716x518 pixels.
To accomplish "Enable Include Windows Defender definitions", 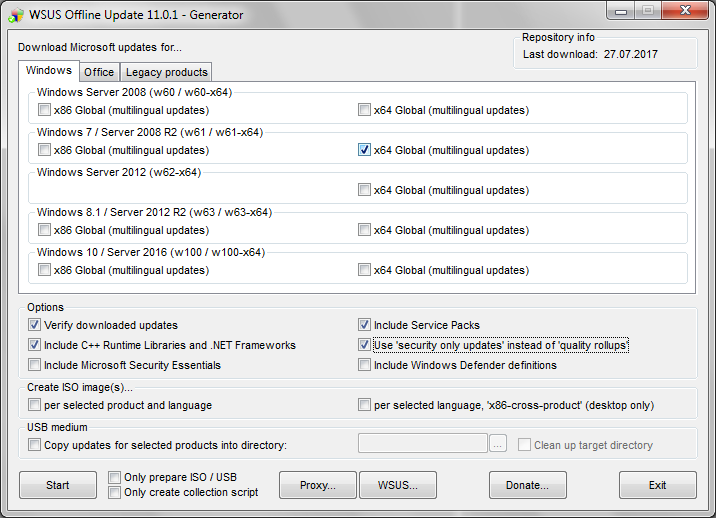I will (x=364, y=365).
